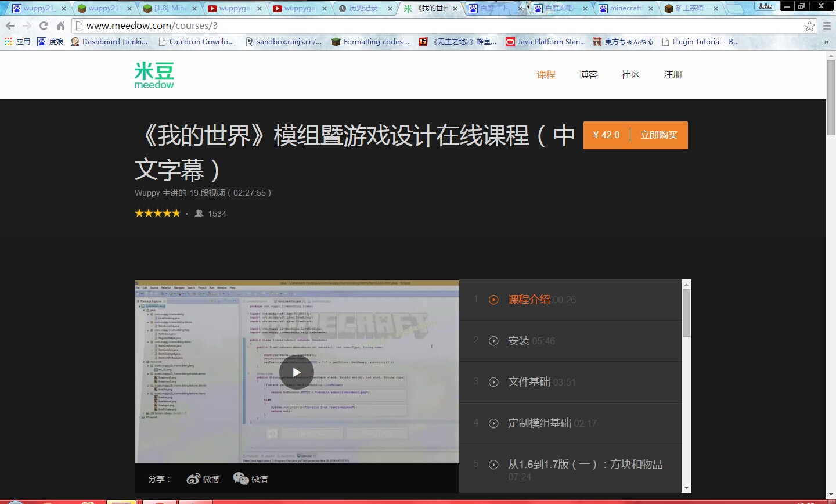
Task: Open the sandbox.runjs.cn bookmark
Action: [x=283, y=42]
